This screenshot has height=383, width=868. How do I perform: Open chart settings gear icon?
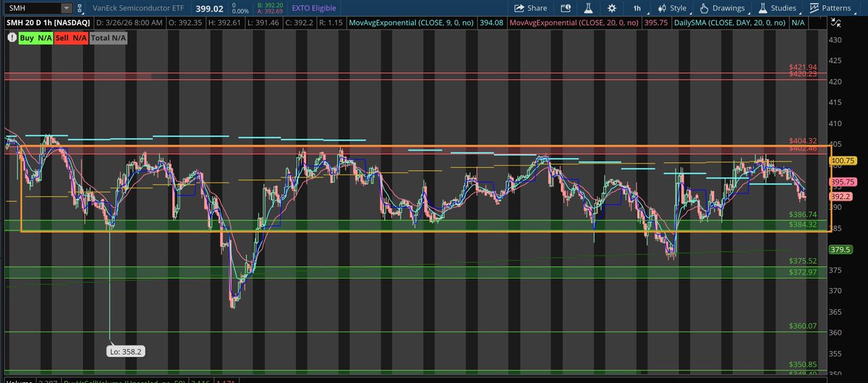[x=612, y=8]
